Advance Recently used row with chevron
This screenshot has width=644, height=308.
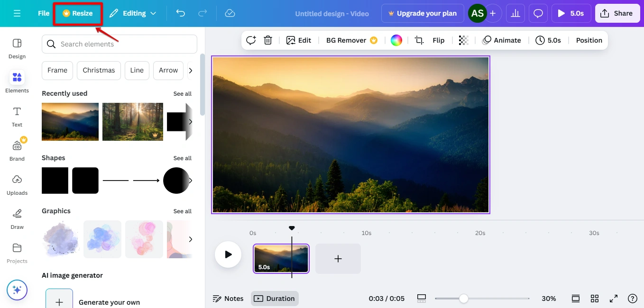click(x=190, y=122)
